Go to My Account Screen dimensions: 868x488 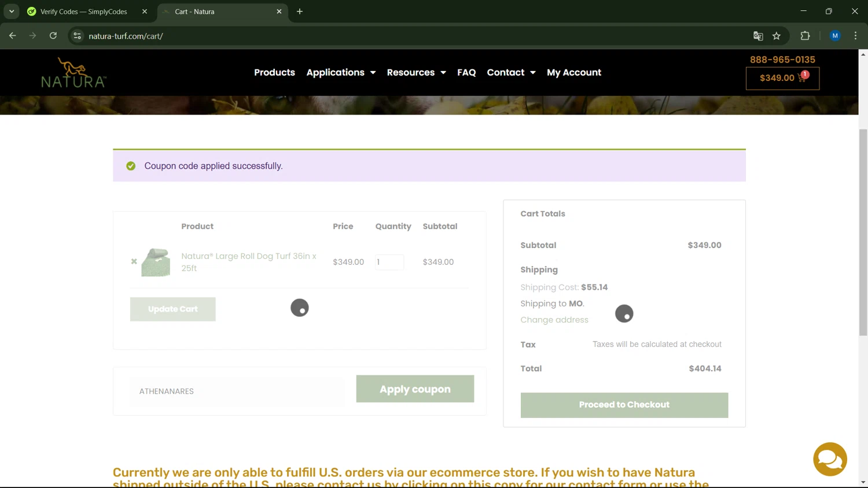tap(574, 72)
